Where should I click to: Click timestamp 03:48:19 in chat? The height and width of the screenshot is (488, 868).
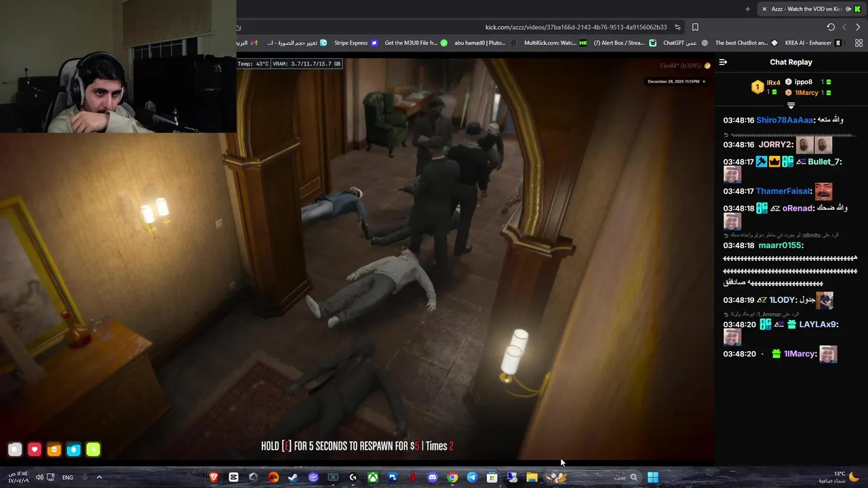tap(738, 300)
